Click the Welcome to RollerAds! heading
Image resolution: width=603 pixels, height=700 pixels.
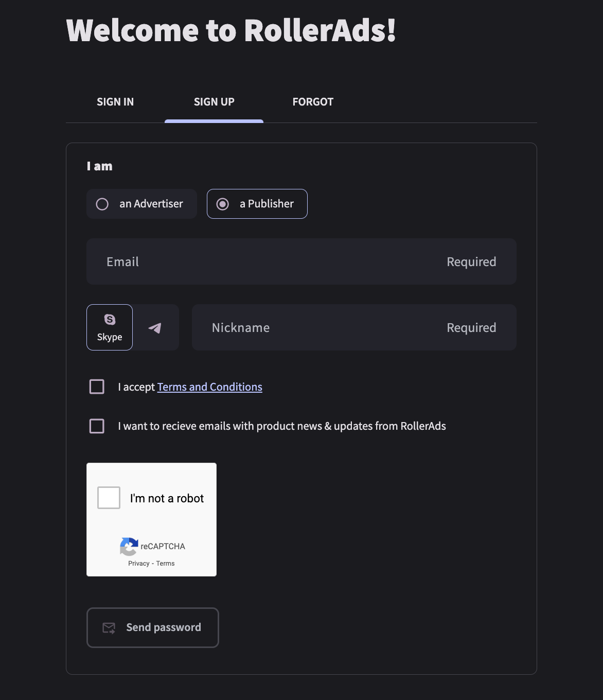point(232,30)
